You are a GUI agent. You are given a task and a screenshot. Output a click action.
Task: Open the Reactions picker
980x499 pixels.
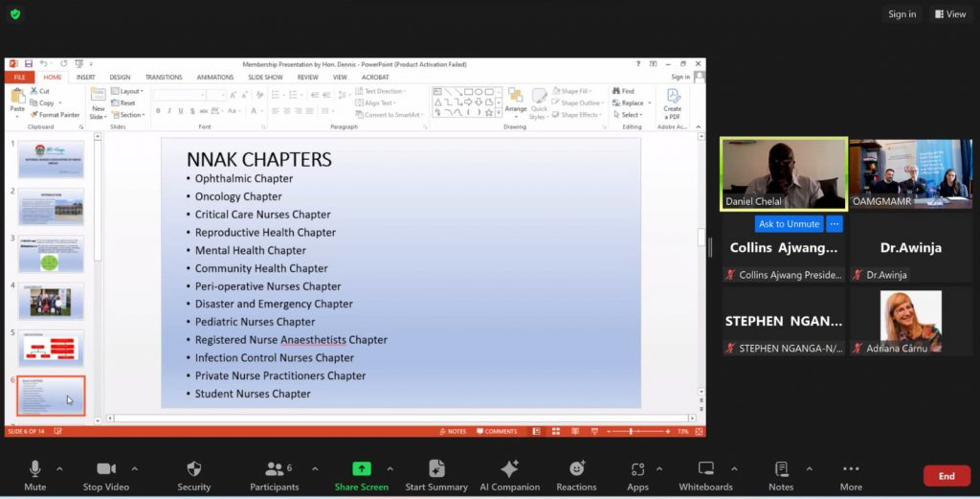click(x=576, y=468)
